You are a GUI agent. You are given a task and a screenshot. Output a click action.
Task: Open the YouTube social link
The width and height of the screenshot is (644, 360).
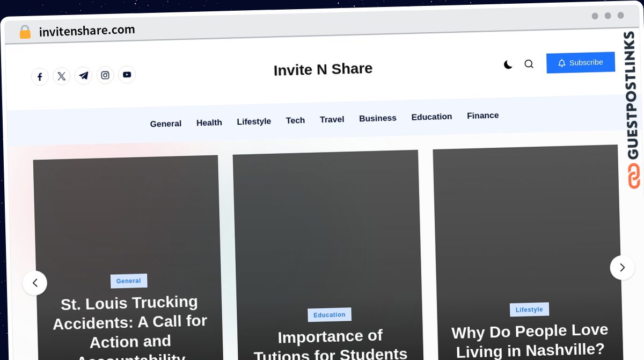click(127, 75)
